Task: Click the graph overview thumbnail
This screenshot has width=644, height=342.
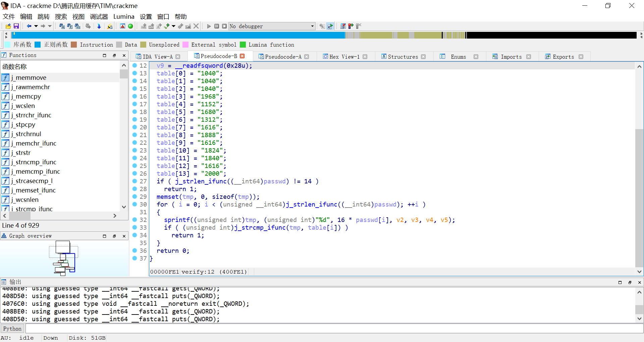Action: [64, 258]
